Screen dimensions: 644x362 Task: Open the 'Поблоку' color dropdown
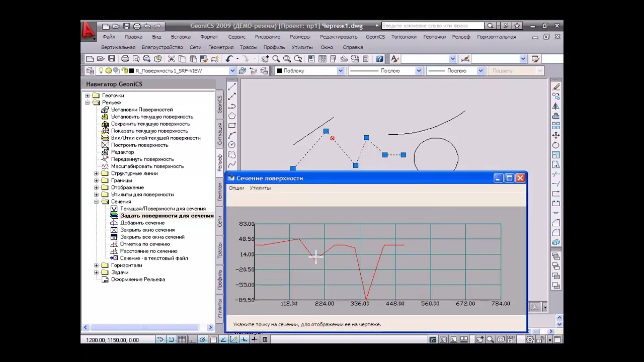pos(341,71)
